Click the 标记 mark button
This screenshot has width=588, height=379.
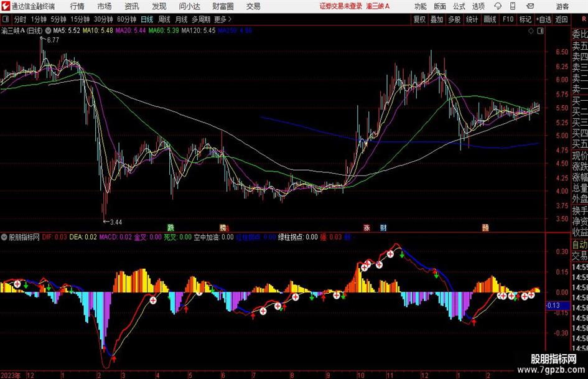pos(525,19)
